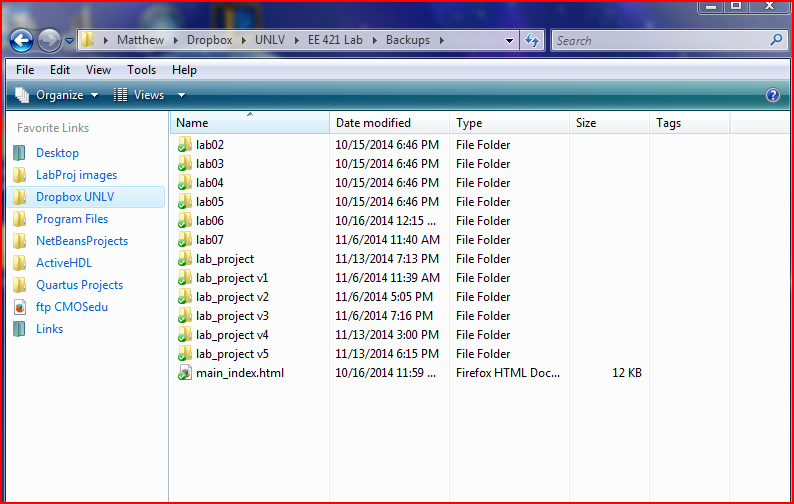Image resolution: width=794 pixels, height=504 pixels.
Task: Select the lab_project v5 folder icon
Action: tap(185, 354)
